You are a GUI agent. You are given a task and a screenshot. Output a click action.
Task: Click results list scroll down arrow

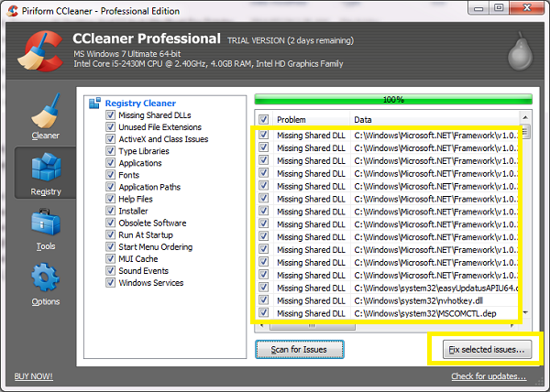525,312
